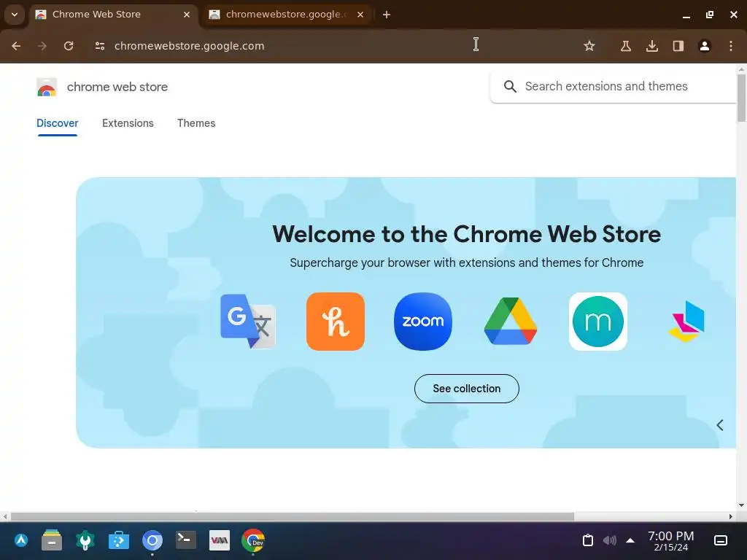The height and width of the screenshot is (560, 747).
Task: Click the scroll down arrow
Action: pyautogui.click(x=741, y=506)
